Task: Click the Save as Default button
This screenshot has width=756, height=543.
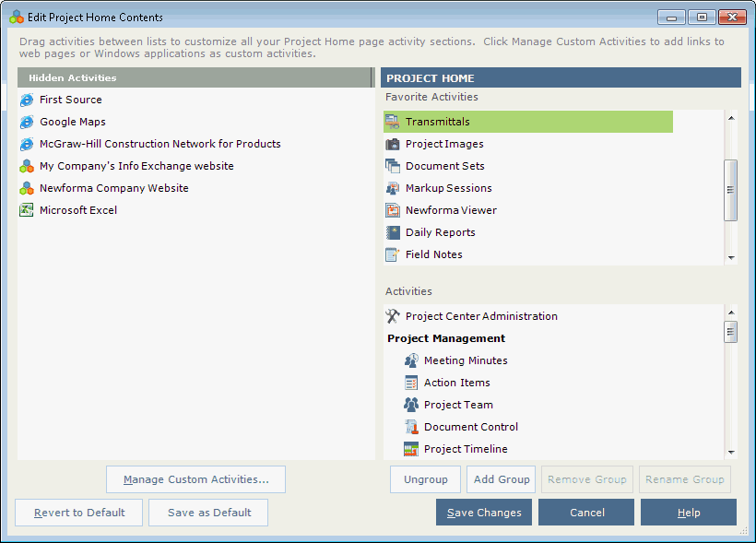Action: [208, 513]
